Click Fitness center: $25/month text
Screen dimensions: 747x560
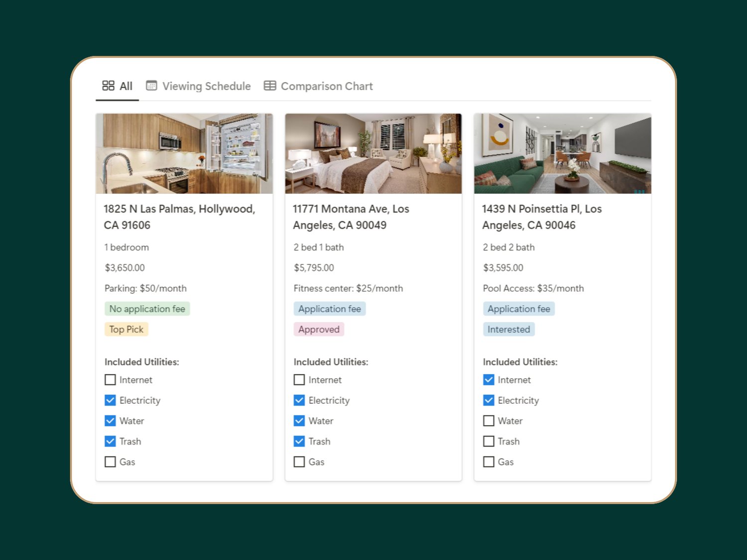(348, 288)
